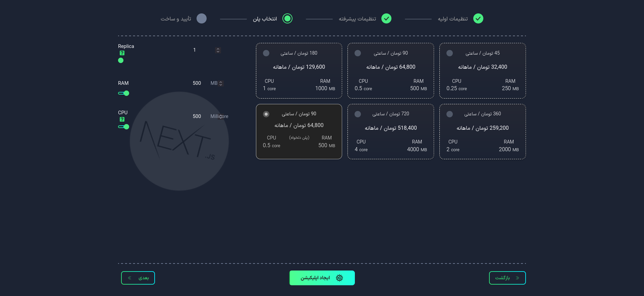The width and height of the screenshot is (644, 296).
Task: Click the بازگشت back button
Action: pyautogui.click(x=507, y=278)
